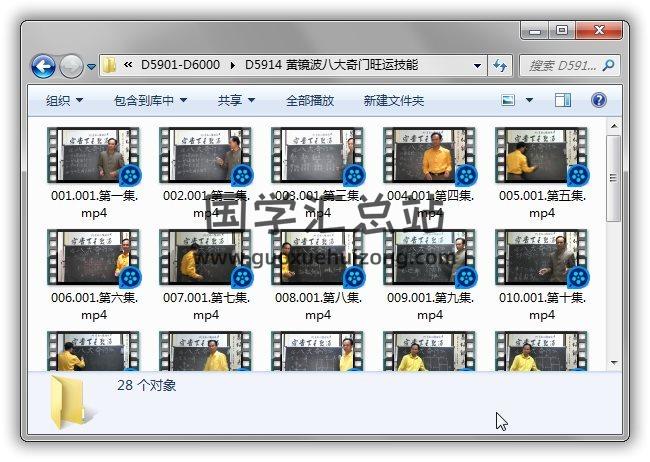650x462 pixels.
Task: Click file name 005.001.第五集.mp4 text
Action: pyautogui.click(x=542, y=204)
